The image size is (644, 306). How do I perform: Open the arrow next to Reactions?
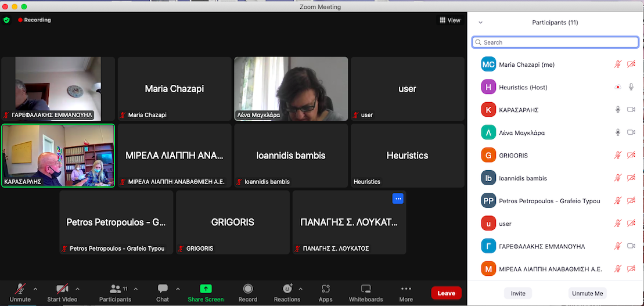(x=300, y=289)
